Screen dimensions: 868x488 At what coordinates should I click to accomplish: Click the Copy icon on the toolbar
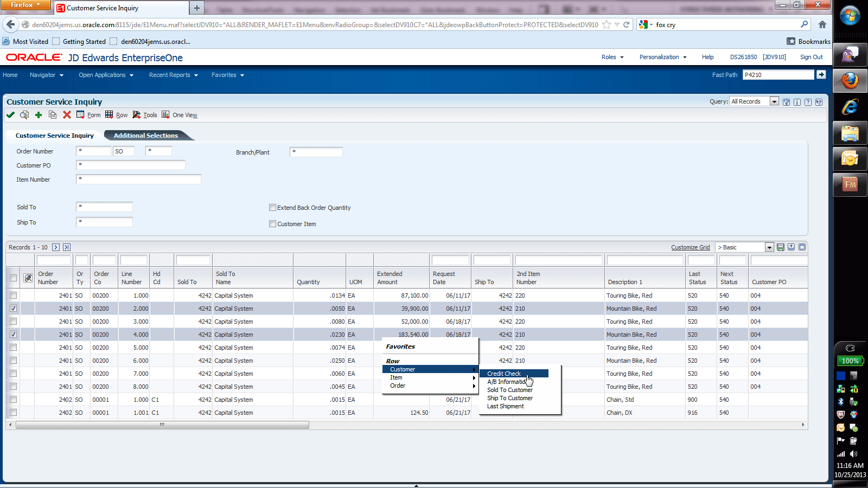point(52,115)
